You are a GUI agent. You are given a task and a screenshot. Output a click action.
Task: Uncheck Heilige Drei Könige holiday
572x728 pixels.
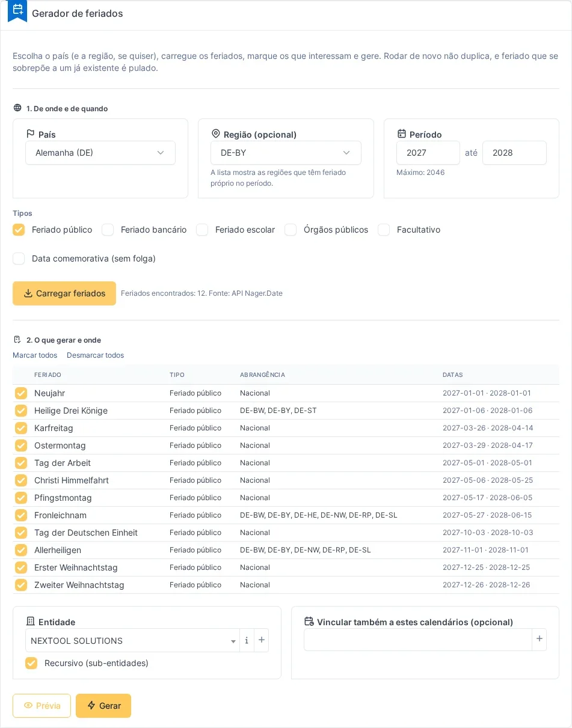[21, 411]
